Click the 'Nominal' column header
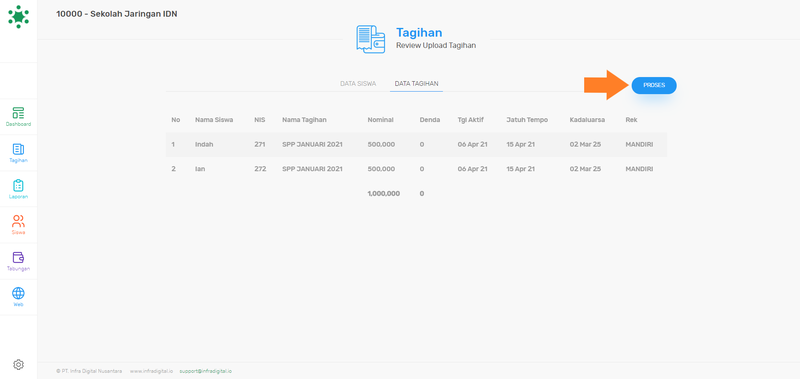Image resolution: width=800 pixels, height=379 pixels. point(380,120)
